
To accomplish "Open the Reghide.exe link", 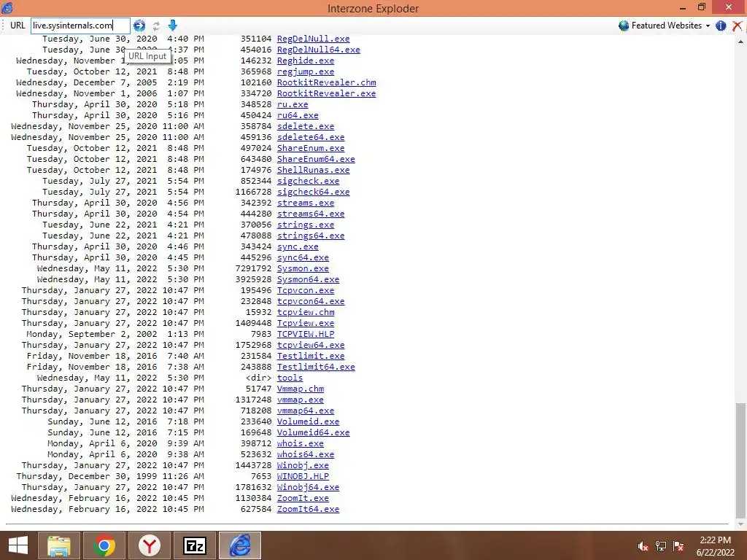I will [x=306, y=61].
